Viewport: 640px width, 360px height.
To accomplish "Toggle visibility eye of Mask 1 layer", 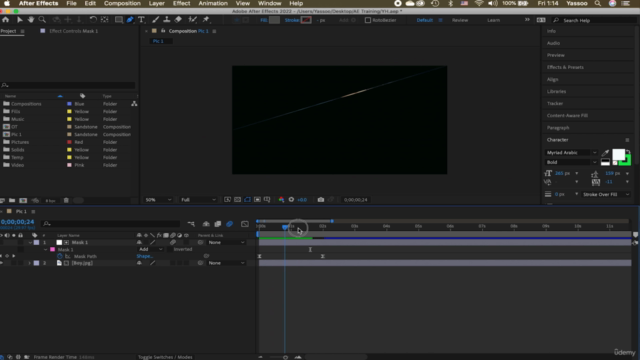I will click(x=2, y=242).
